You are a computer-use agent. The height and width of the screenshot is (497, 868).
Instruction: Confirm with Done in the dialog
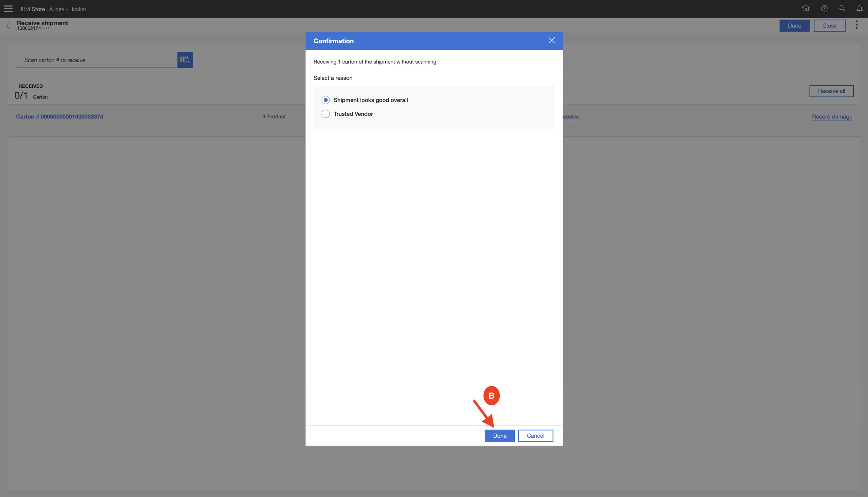(500, 436)
